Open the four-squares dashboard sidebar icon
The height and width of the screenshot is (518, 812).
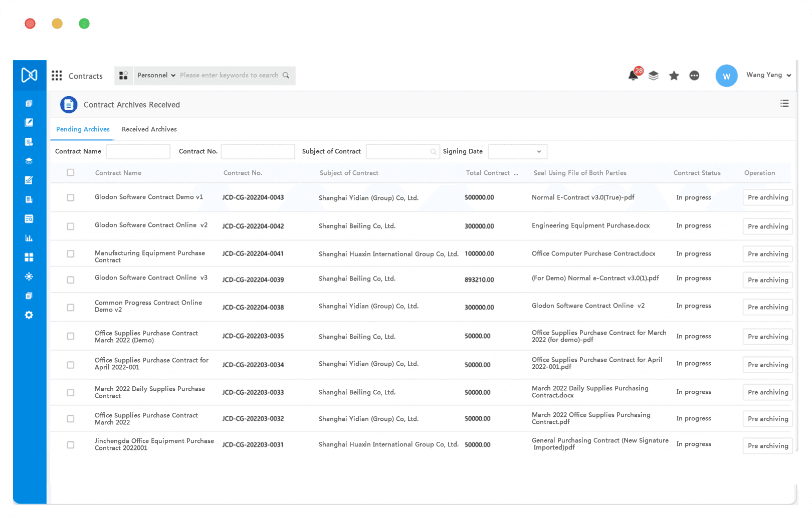coord(29,257)
